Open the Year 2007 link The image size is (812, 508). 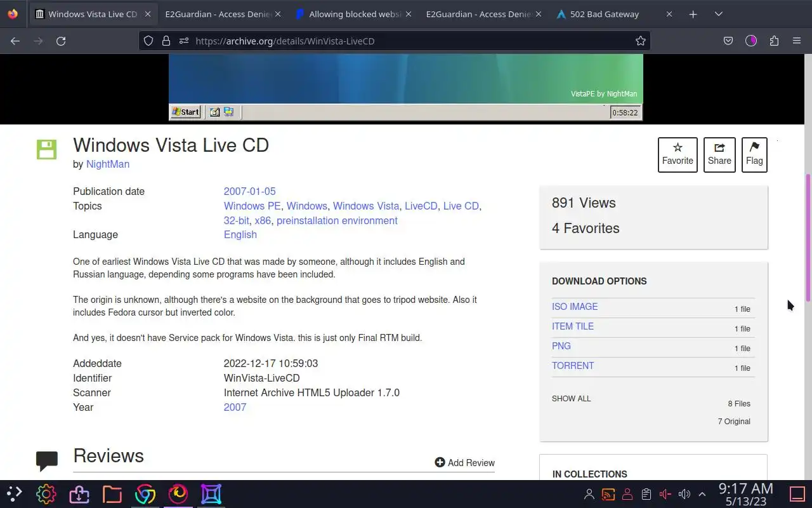pyautogui.click(x=235, y=407)
